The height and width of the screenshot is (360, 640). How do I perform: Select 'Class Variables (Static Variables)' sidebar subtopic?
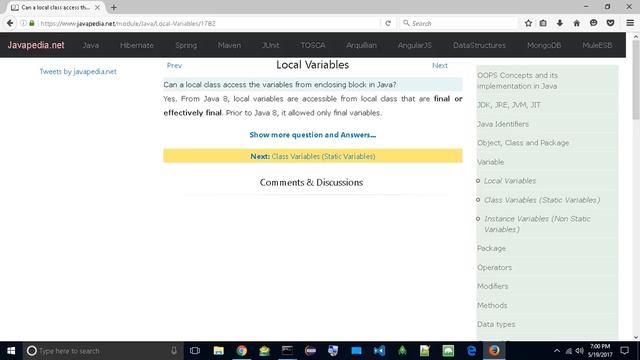(542, 200)
